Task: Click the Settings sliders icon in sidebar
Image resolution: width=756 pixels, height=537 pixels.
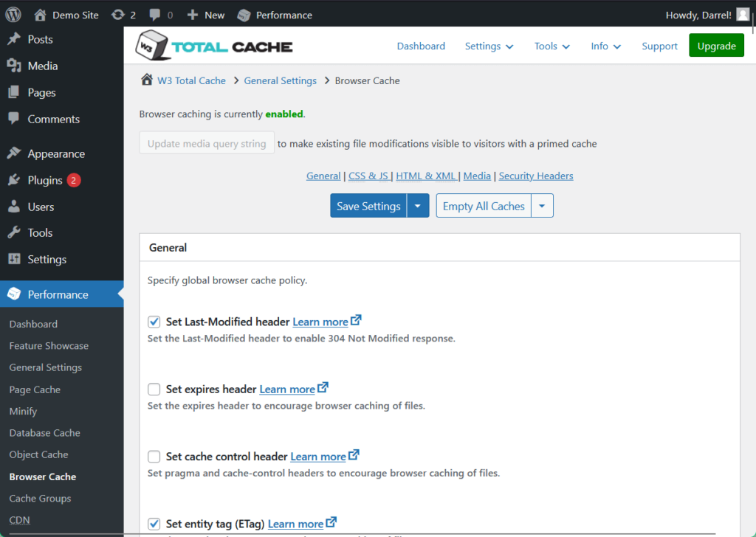Action: tap(14, 259)
